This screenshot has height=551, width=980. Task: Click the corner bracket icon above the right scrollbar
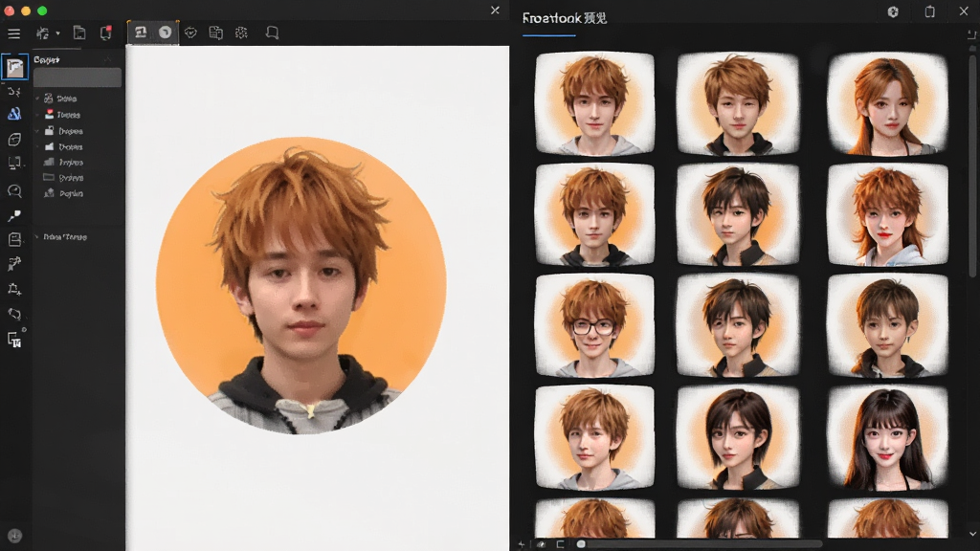[972, 35]
